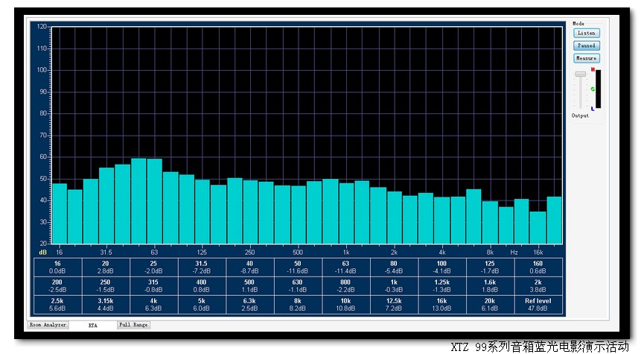Select the 20k 6.1dB cell
Viewport: 644px width, 354px height.
(x=491, y=305)
